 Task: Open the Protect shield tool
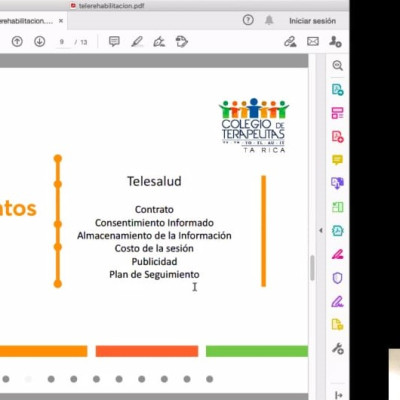pos(337,278)
